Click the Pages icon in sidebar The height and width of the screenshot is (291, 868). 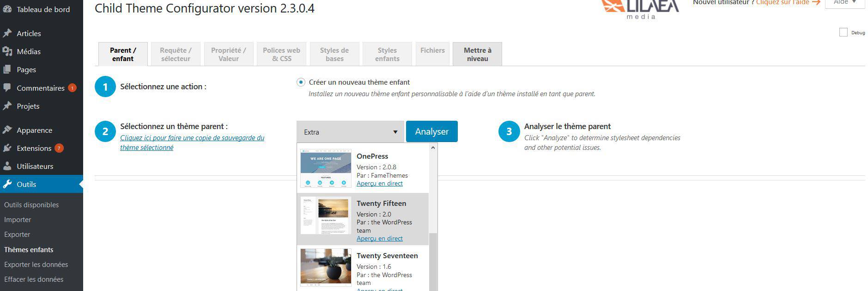7,69
